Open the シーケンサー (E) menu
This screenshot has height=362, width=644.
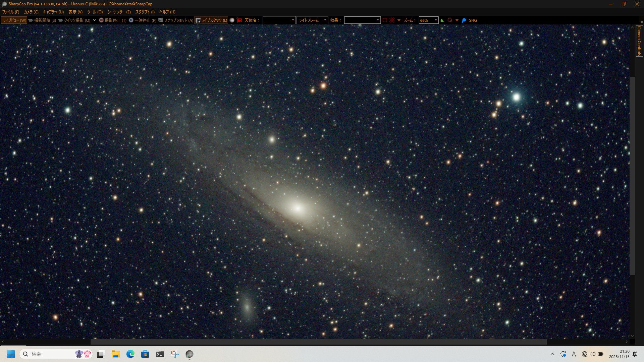(119, 12)
